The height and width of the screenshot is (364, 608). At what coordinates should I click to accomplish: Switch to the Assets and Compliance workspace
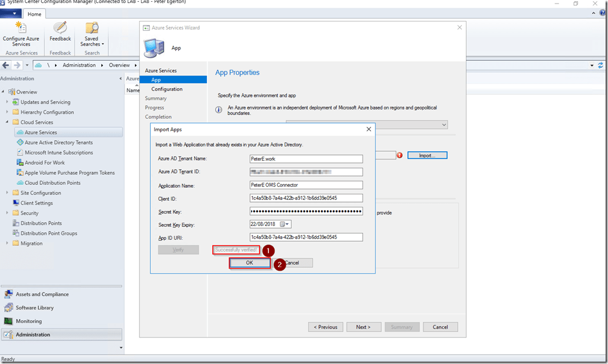[x=42, y=294]
